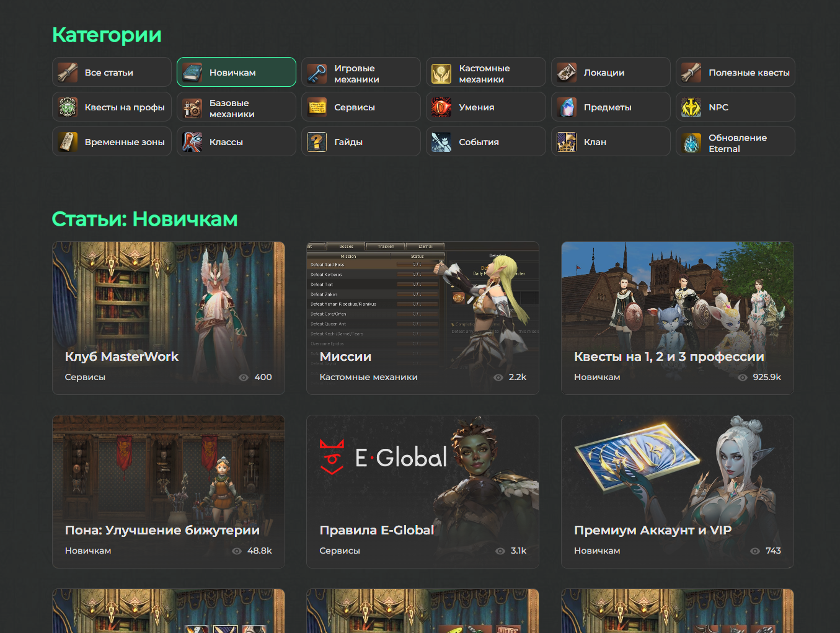
Task: Click the red skill icon beside Умения
Action: pos(441,107)
